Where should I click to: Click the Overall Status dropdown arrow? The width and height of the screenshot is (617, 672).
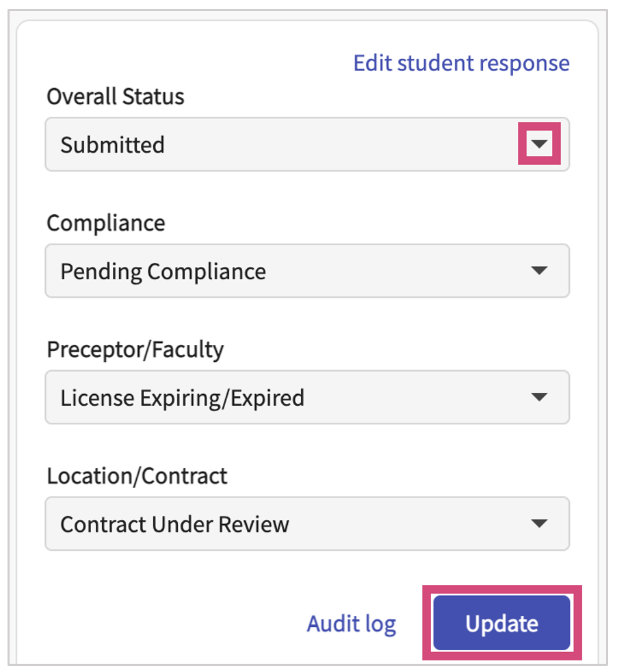(x=540, y=144)
